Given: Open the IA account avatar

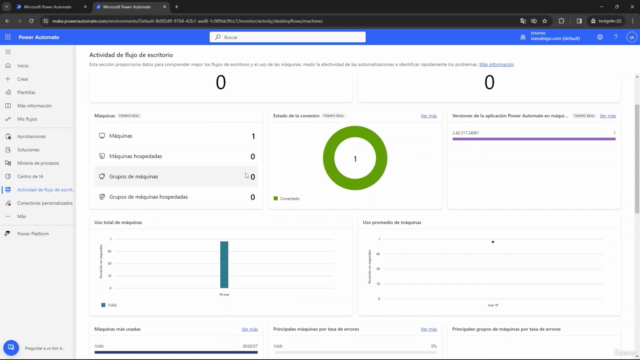Looking at the screenshot, I should 632,37.
